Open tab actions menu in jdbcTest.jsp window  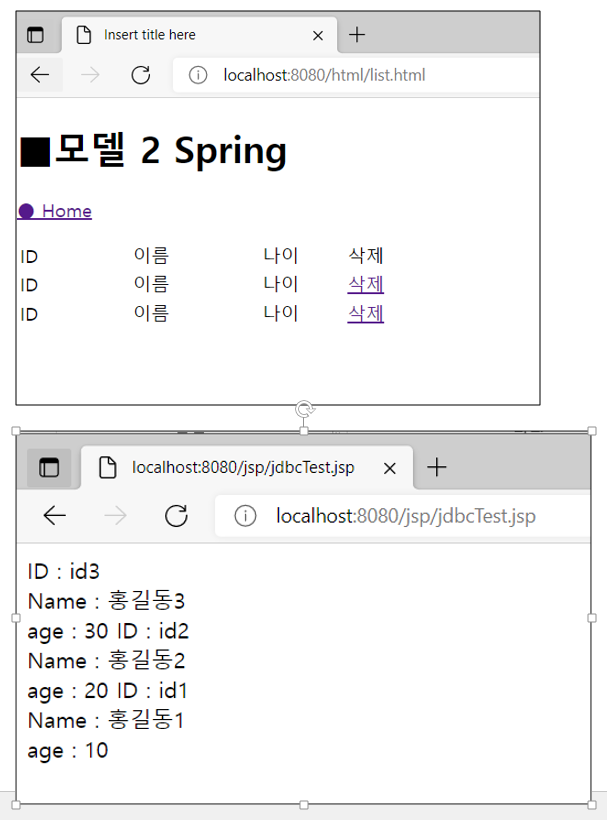tap(49, 468)
